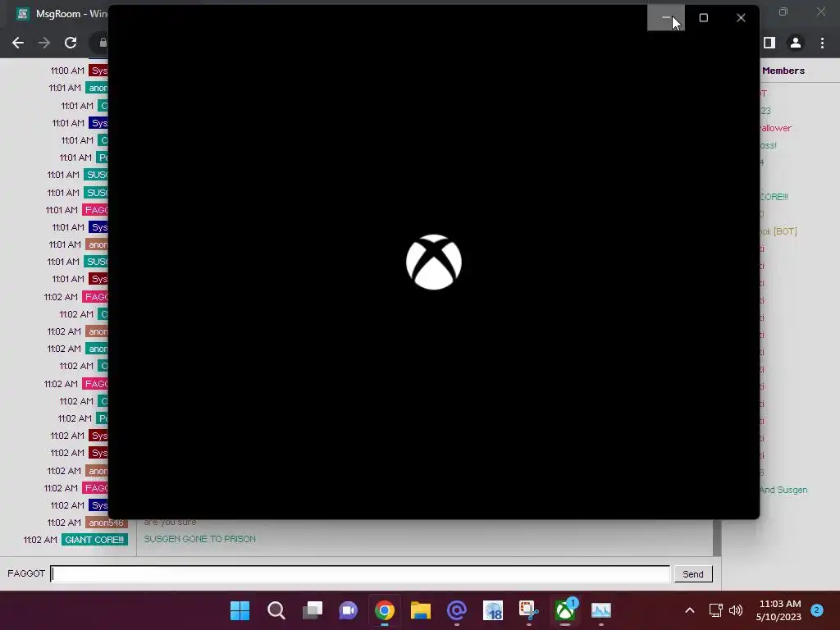Maximize the Xbox window
The width and height of the screenshot is (840, 630).
pos(703,18)
